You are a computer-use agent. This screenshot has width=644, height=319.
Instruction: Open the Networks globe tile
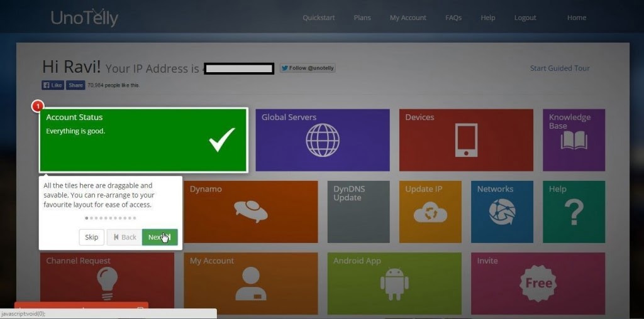coord(502,212)
